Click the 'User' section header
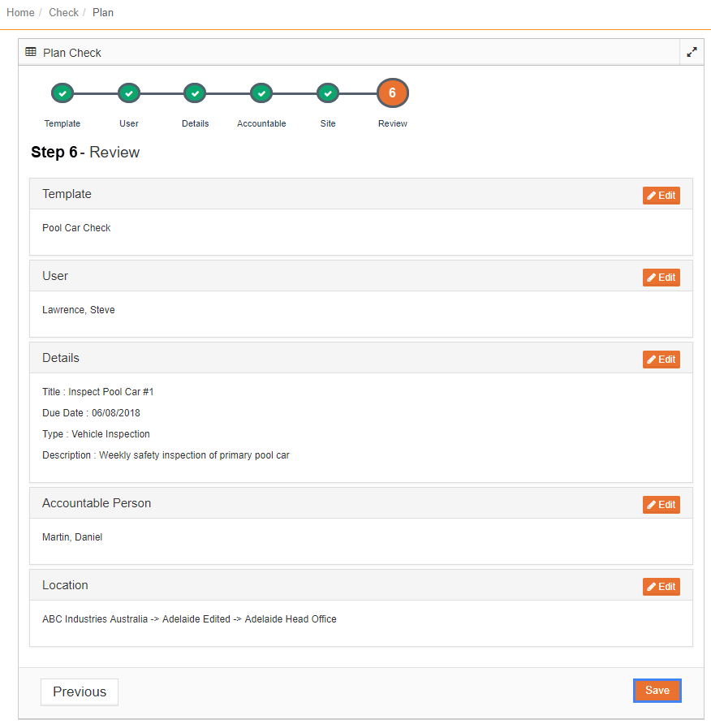 (55, 276)
